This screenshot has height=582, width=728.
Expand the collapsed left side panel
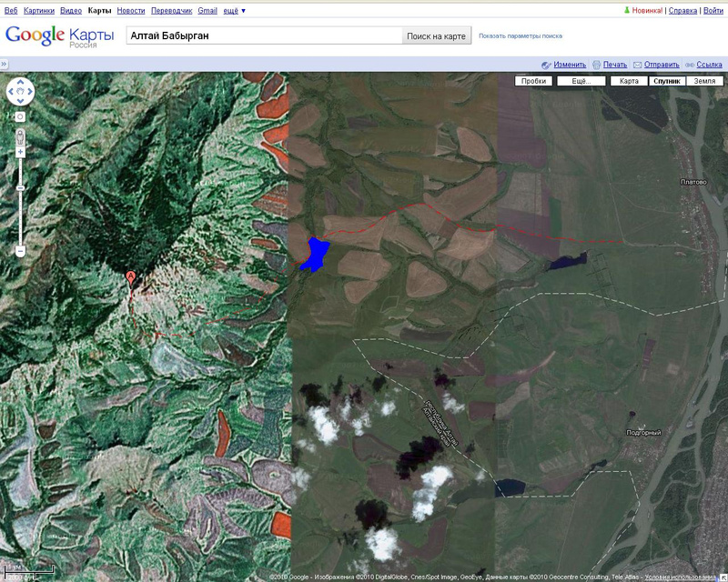5,65
